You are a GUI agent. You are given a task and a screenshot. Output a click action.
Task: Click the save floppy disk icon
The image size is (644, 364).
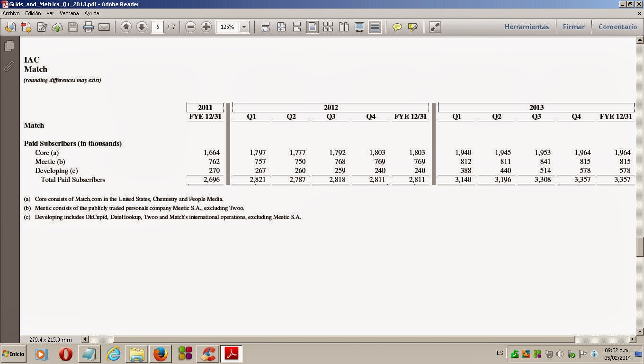pyautogui.click(x=73, y=27)
